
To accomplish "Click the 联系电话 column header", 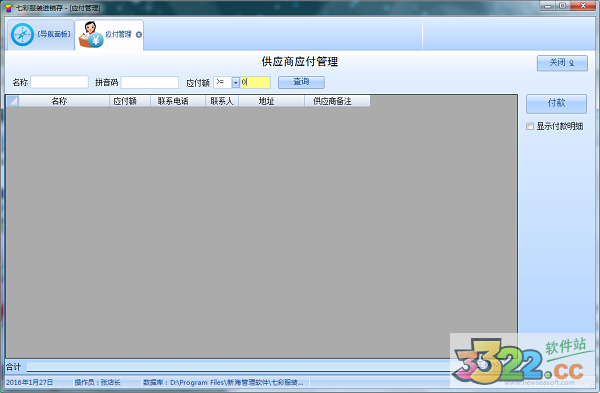I will click(173, 101).
